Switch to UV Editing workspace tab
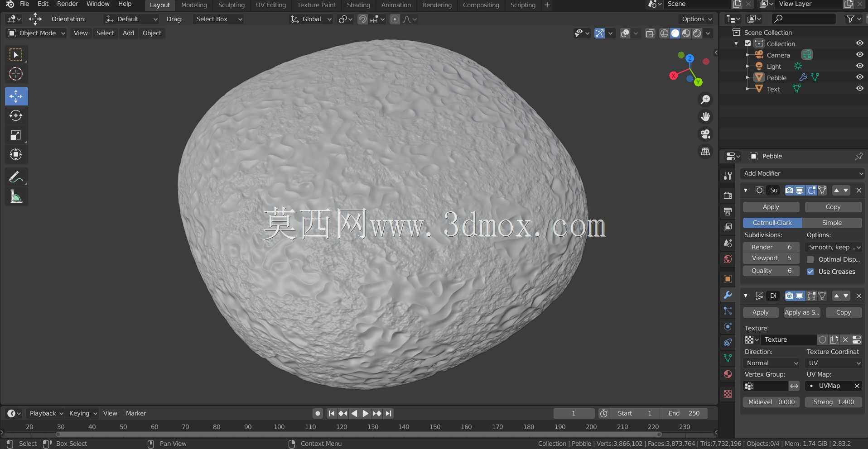868x449 pixels. (x=271, y=5)
